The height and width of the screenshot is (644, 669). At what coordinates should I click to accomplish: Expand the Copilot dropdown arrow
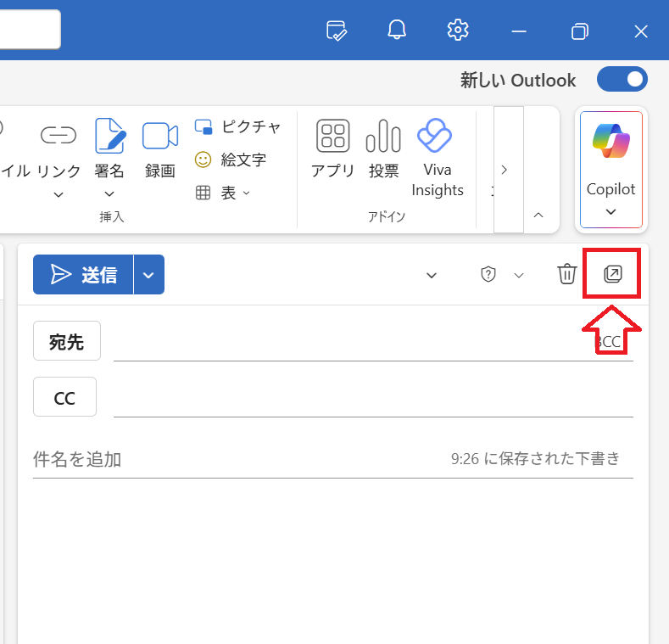[x=611, y=212]
